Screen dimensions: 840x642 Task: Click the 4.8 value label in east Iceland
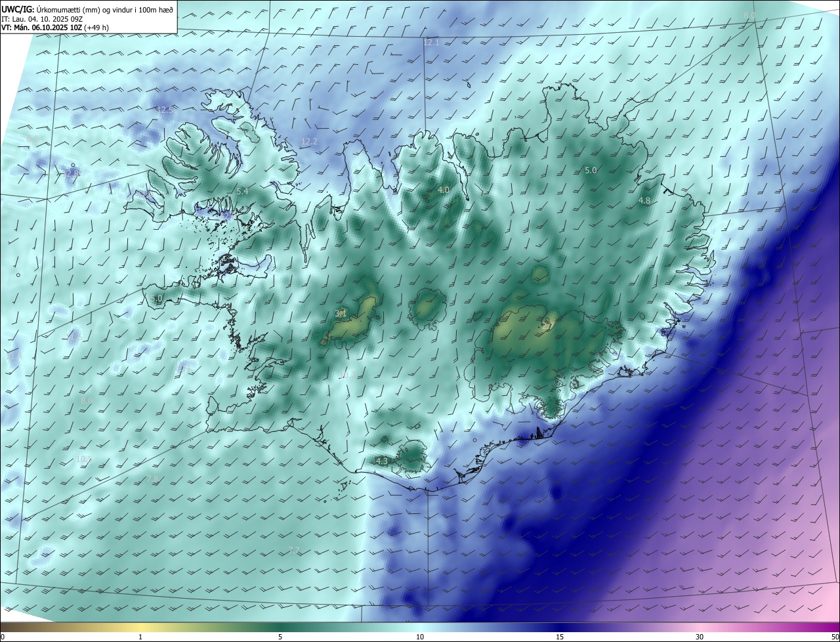tap(644, 200)
